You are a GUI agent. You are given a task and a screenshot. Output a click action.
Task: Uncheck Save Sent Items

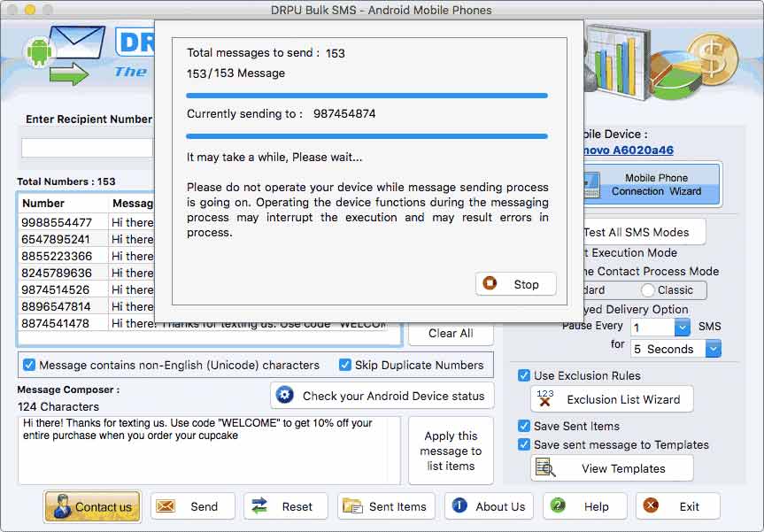523,426
